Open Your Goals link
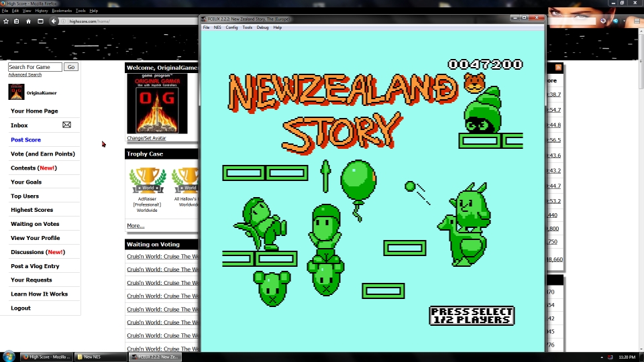Image resolution: width=644 pixels, height=362 pixels. [26, 182]
